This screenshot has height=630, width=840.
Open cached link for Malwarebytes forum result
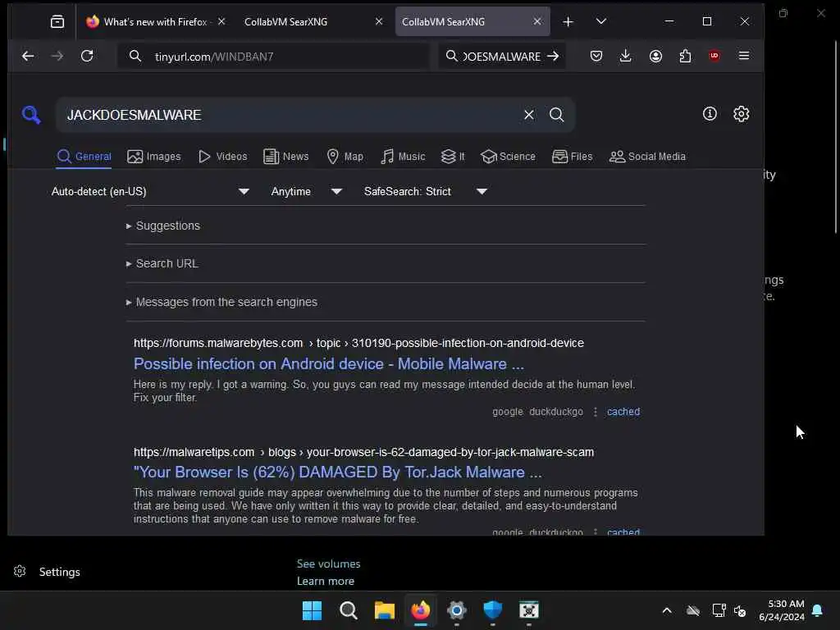(x=623, y=412)
